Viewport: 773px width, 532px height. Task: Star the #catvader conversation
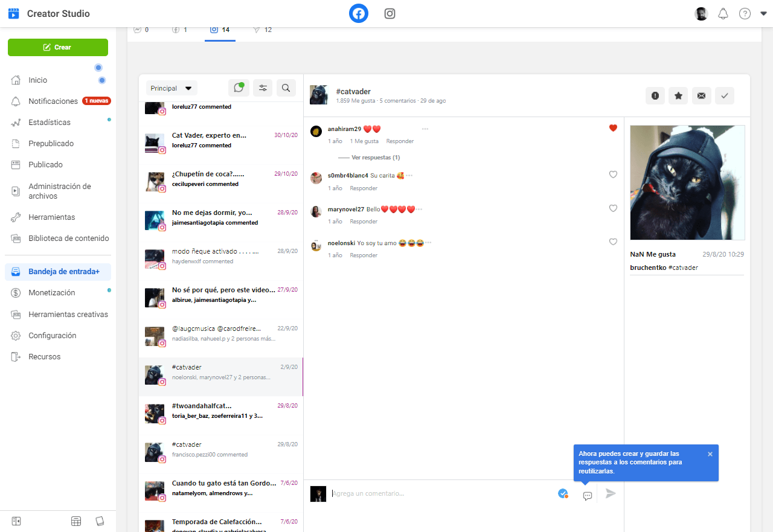tap(678, 95)
